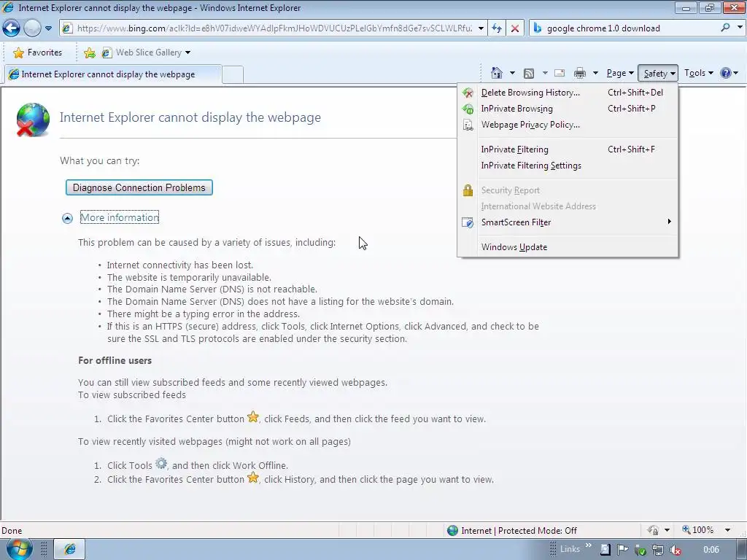Close the Safety menu button
The image size is (747, 560).
(658, 74)
